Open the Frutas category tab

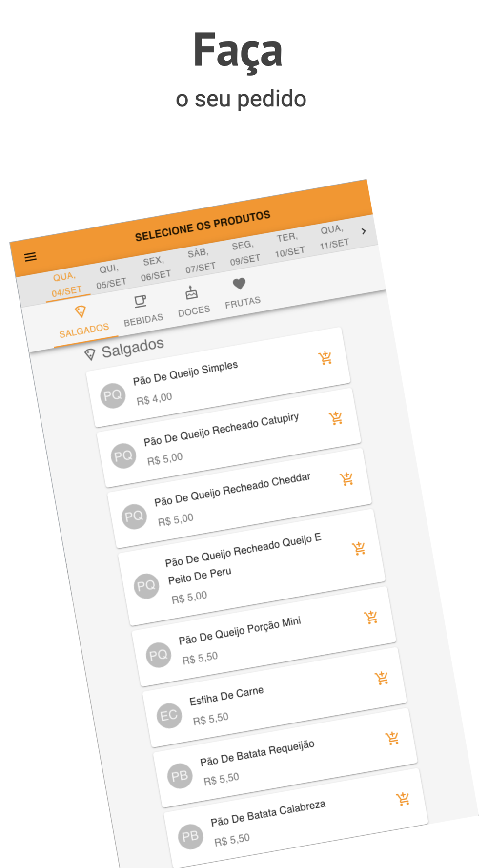click(242, 293)
